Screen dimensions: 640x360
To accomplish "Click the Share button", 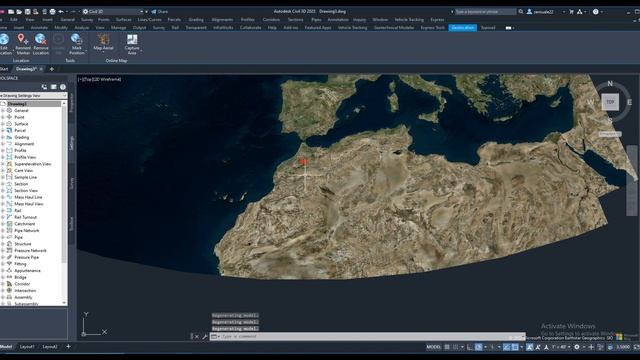I will (160, 11).
